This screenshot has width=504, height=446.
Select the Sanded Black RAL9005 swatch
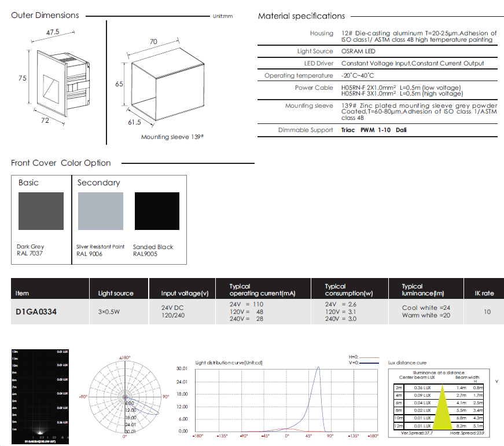157,212
